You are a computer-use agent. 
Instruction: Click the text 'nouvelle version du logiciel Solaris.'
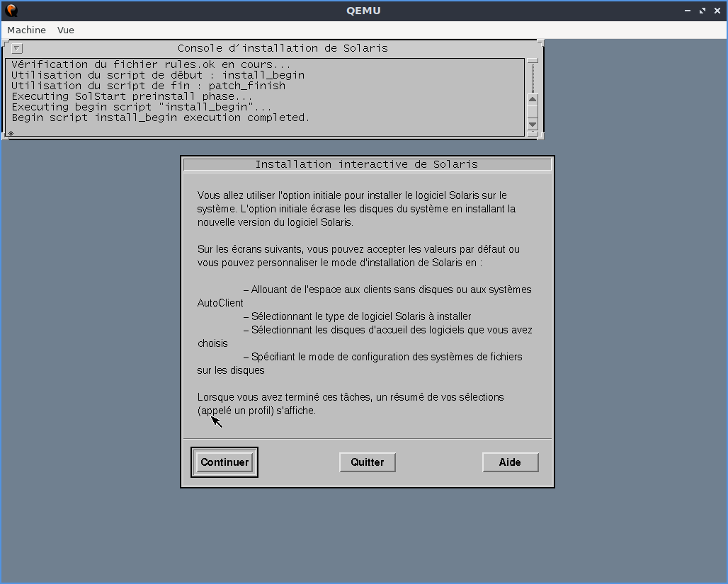(275, 222)
